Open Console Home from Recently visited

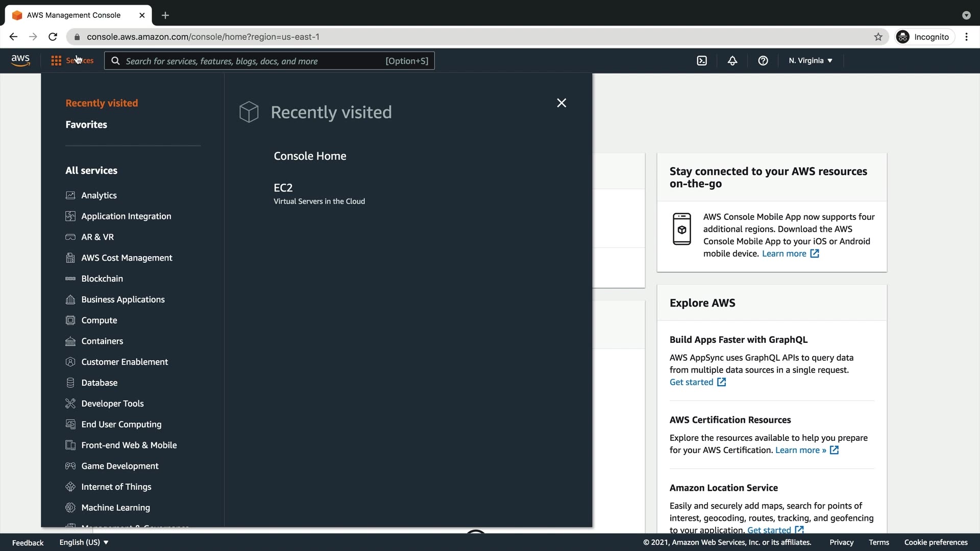[310, 156]
